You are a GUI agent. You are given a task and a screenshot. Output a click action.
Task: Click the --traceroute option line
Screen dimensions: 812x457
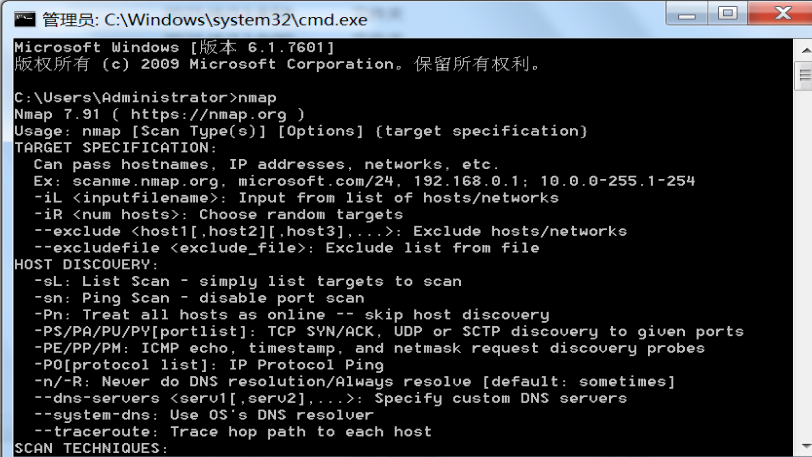pos(233,432)
